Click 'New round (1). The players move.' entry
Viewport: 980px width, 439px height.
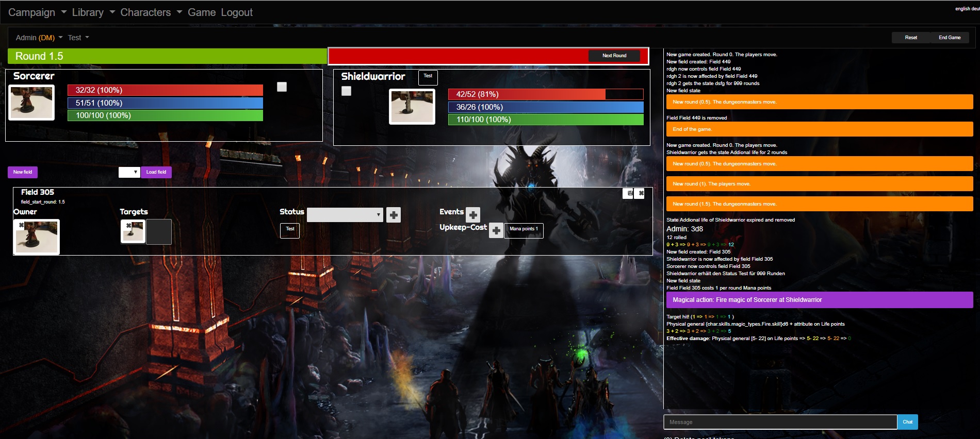(820, 184)
